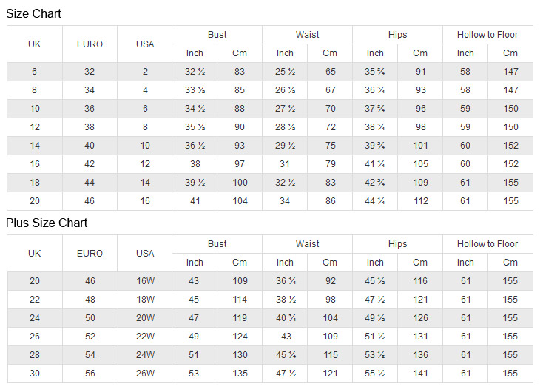Click the 'Size Chart' heading
Viewport: 540px width, 392px height.
34,13
